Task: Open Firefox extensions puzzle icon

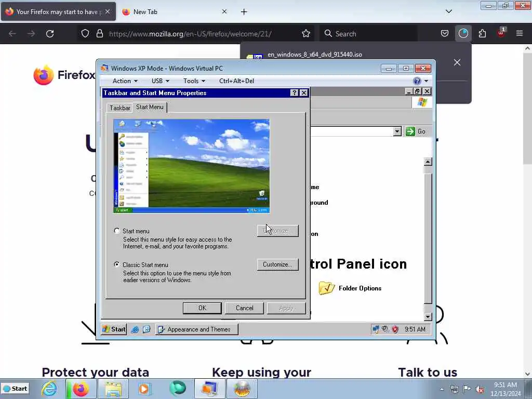Action: (482, 34)
